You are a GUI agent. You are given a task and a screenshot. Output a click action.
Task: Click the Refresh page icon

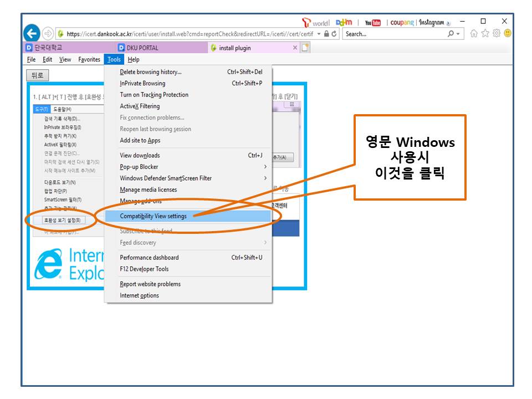[335, 34]
